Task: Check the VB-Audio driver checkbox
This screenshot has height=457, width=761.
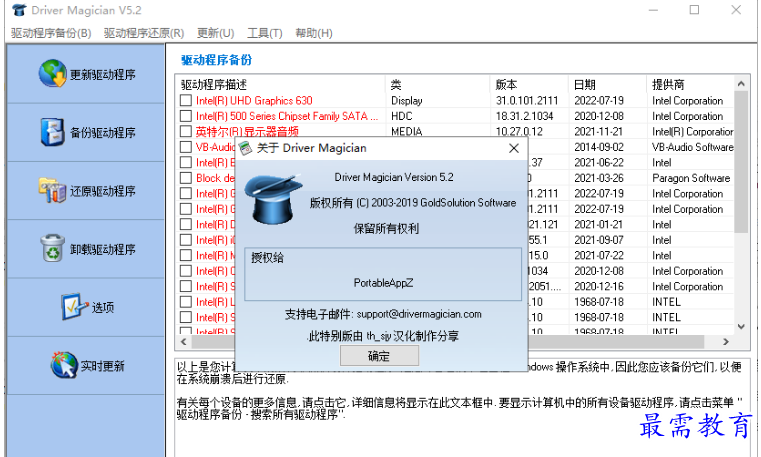Action: 186,147
